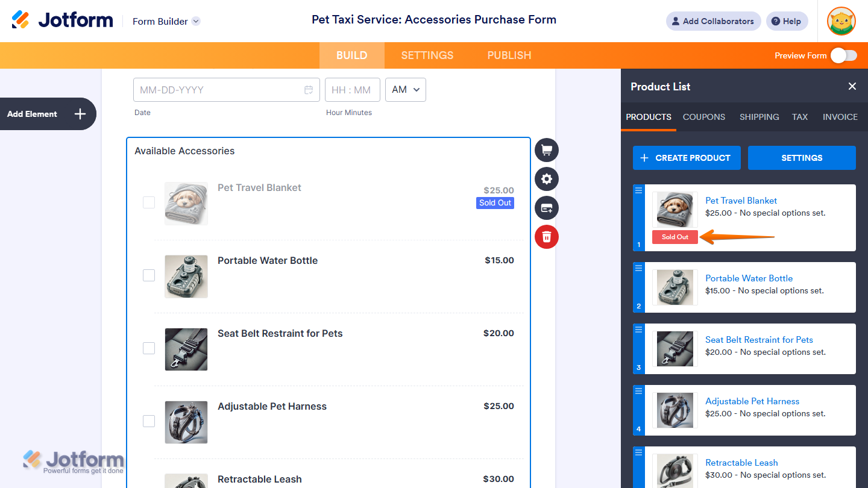The image size is (868, 488).
Task: Click the MM-DD-YYYY date input field
Action: (x=217, y=90)
